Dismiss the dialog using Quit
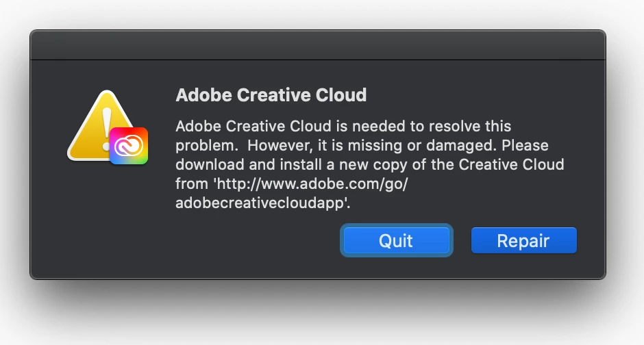Viewport: 644px width, 345px height. pyautogui.click(x=396, y=240)
